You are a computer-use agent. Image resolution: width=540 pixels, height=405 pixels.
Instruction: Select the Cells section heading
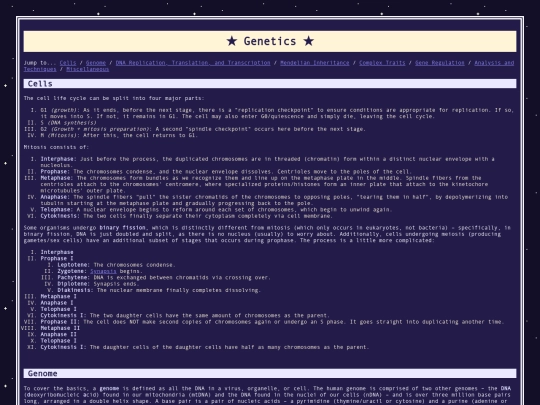coord(270,84)
